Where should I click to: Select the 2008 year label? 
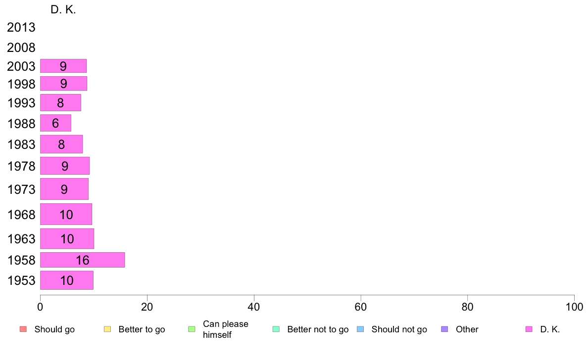tap(21, 47)
